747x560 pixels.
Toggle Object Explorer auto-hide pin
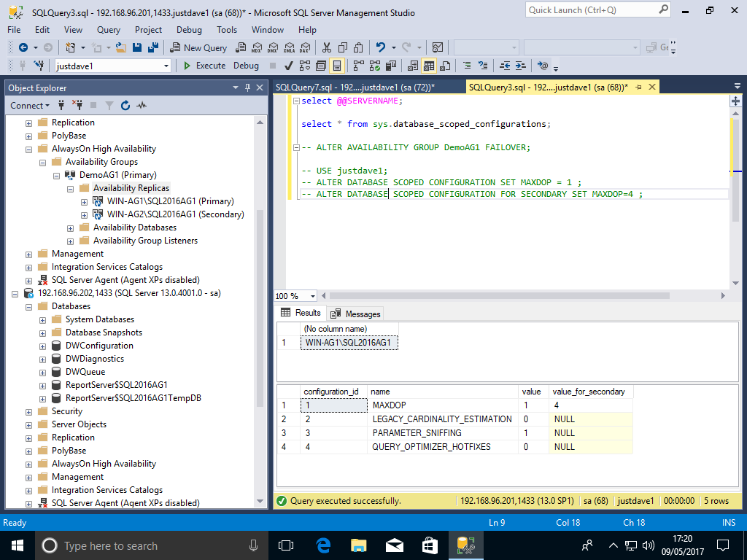click(248, 87)
